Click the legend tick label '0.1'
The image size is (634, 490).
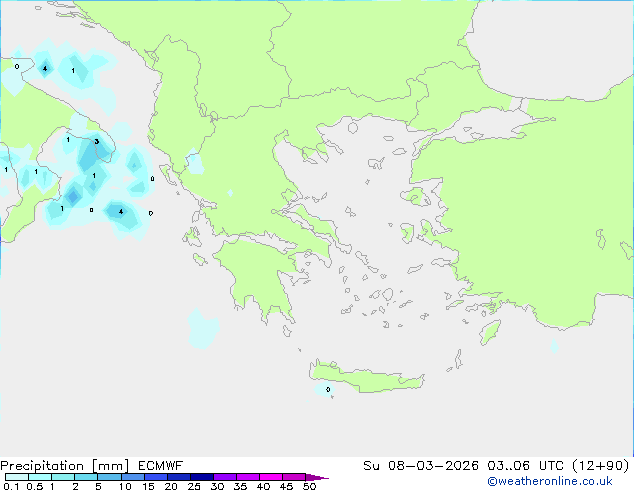11,486
